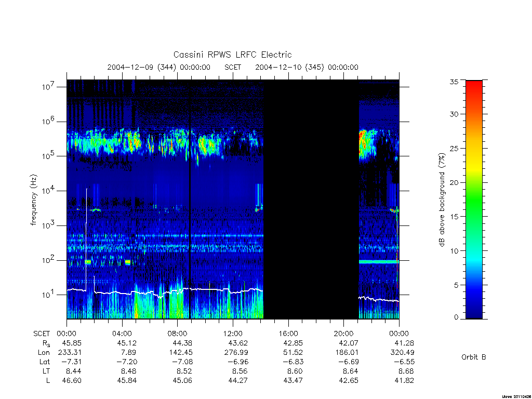Screen dimensions: 532x399
Task: Click the frequency axis label 10^4
Action: click(x=48, y=191)
